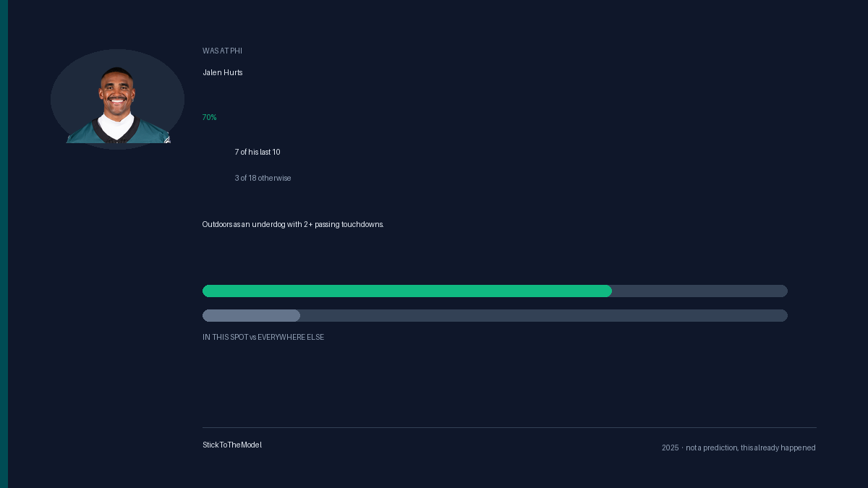
Task: Click the gray filled portion of lower bar
Action: [x=251, y=315]
